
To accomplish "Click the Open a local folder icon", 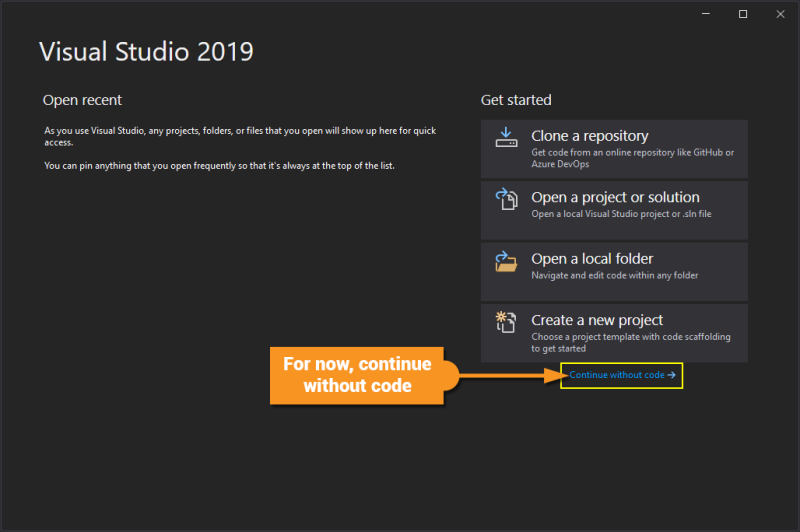I will (x=506, y=261).
